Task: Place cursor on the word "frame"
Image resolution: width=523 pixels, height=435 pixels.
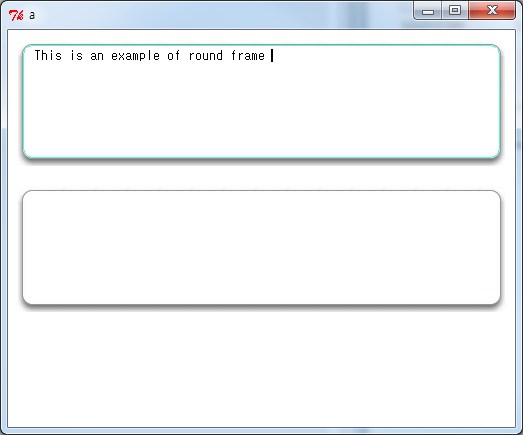Action: [x=248, y=55]
